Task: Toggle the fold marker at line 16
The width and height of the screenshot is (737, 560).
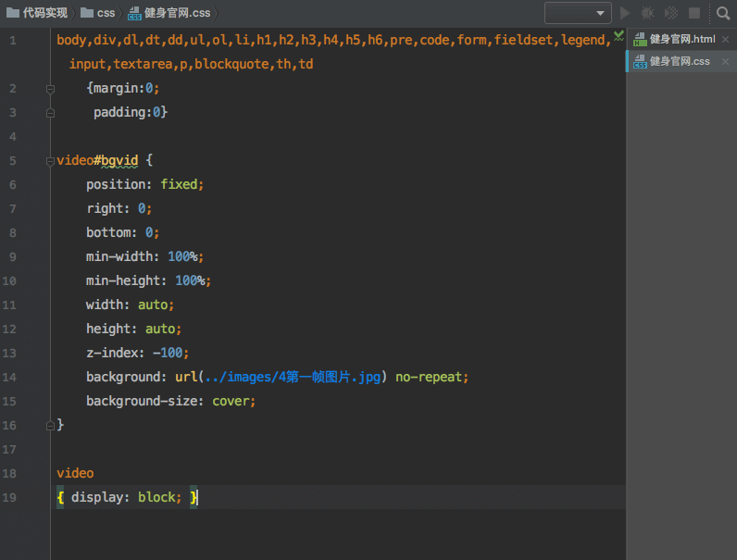Action: coord(51,426)
